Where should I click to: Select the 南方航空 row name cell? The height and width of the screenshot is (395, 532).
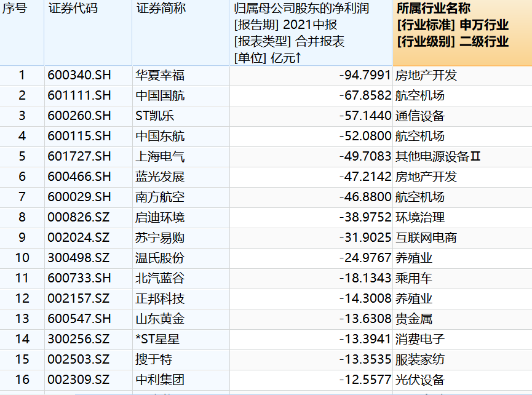(x=160, y=197)
